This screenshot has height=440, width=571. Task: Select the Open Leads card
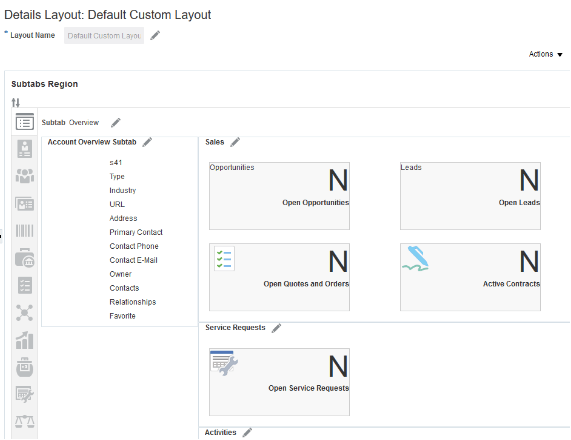(470, 196)
